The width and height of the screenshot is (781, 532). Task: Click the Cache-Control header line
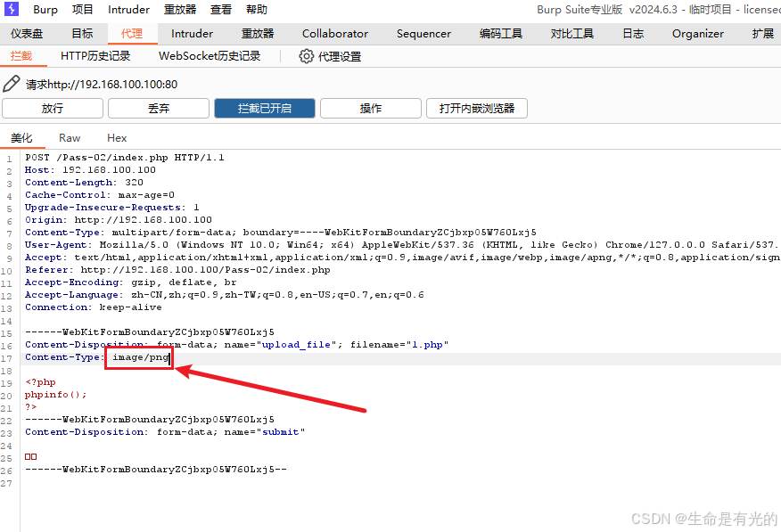(x=100, y=194)
